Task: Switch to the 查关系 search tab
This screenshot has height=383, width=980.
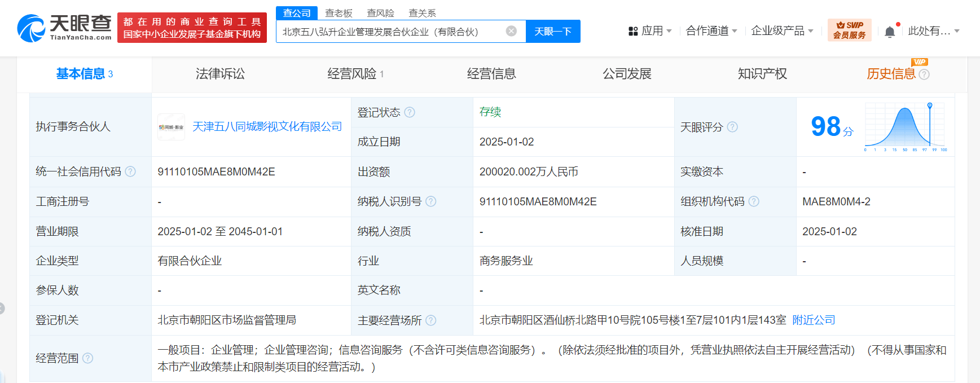Action: [422, 13]
